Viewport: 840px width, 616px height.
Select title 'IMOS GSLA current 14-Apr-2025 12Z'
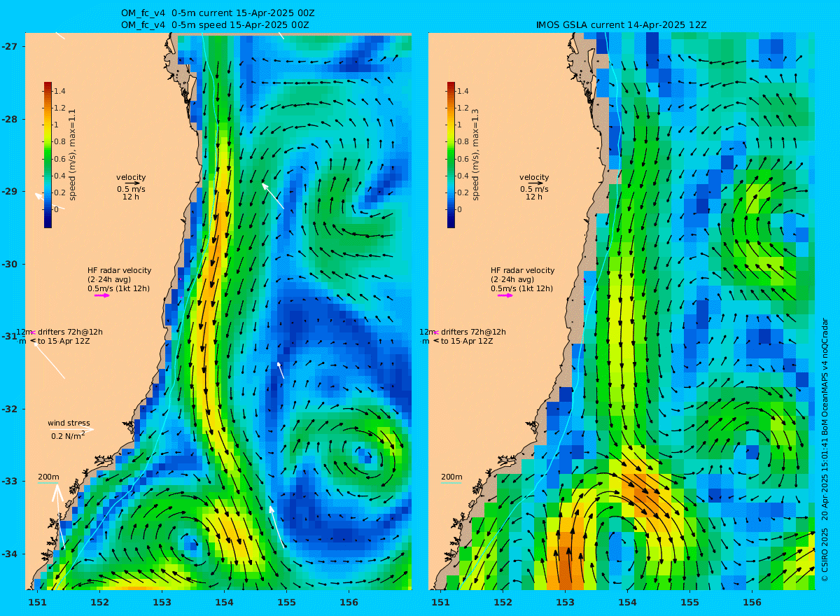(622, 25)
